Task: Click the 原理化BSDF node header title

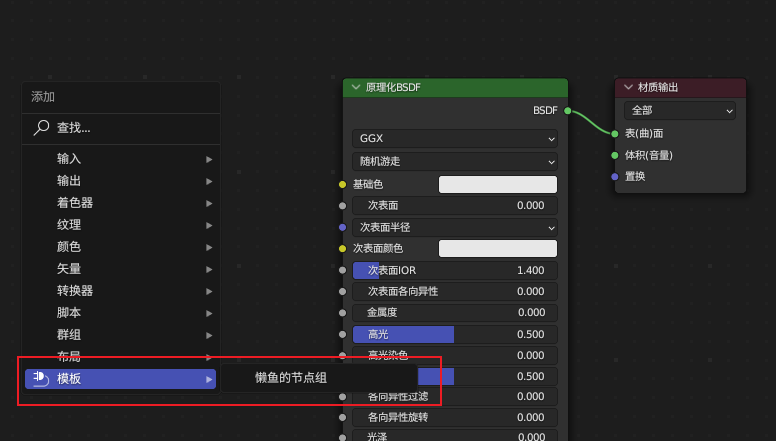Action: click(393, 88)
